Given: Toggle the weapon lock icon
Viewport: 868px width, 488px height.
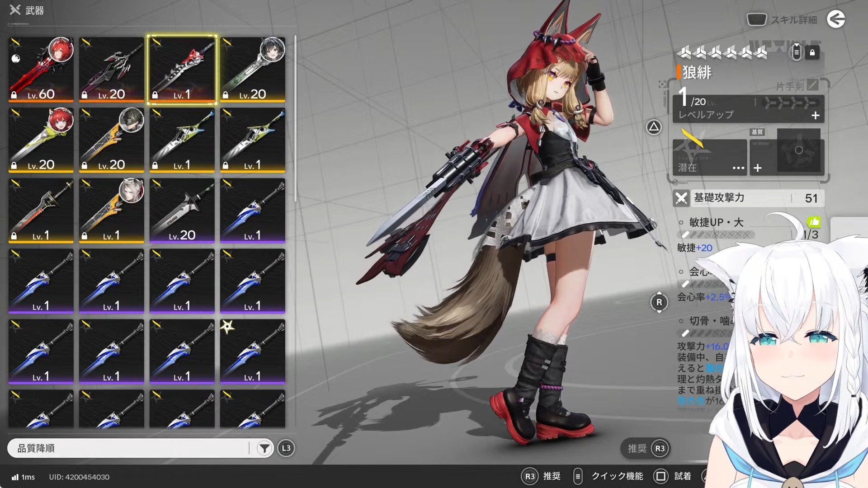Looking at the screenshot, I should click(812, 52).
